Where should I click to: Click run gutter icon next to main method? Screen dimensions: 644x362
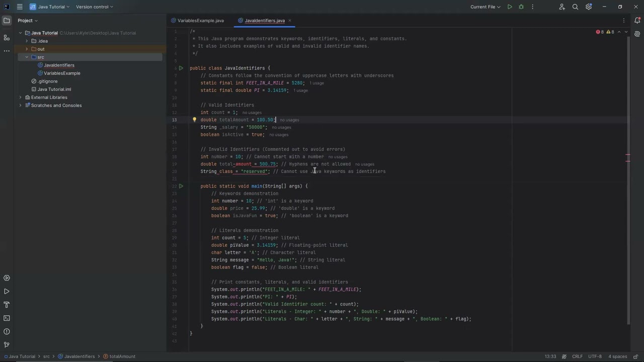(181, 186)
